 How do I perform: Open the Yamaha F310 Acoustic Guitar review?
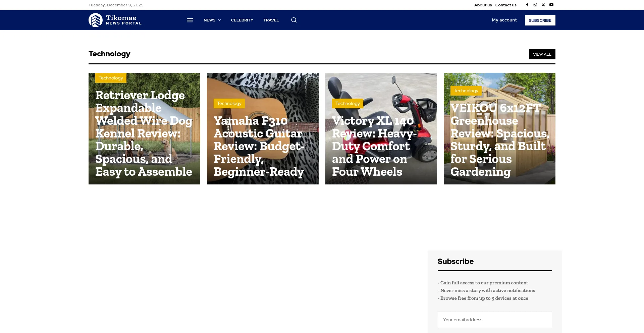point(259,146)
